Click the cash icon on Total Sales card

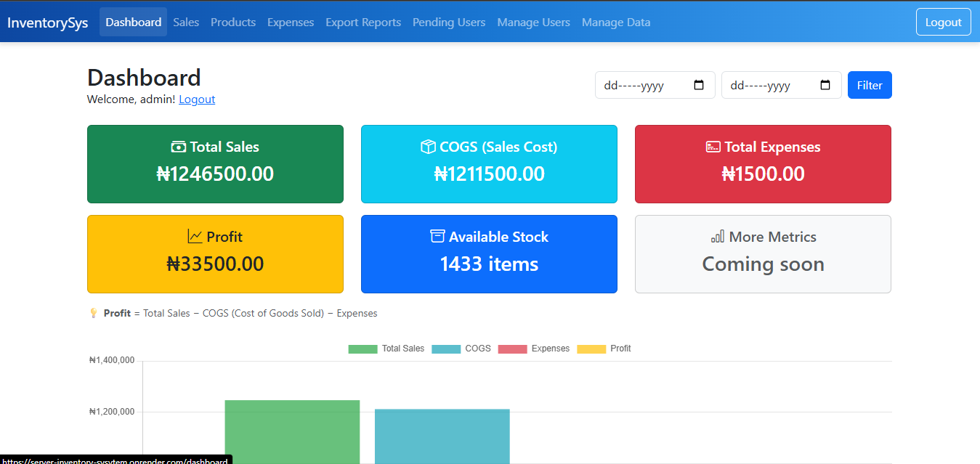(x=177, y=147)
